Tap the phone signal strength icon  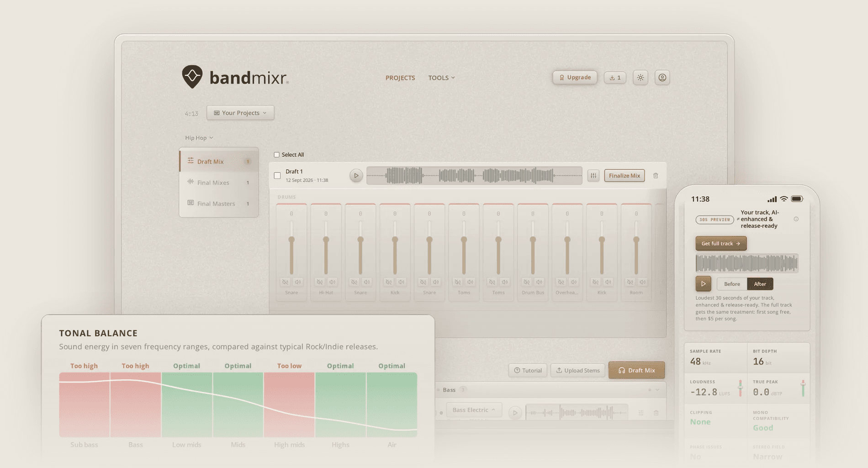point(772,199)
